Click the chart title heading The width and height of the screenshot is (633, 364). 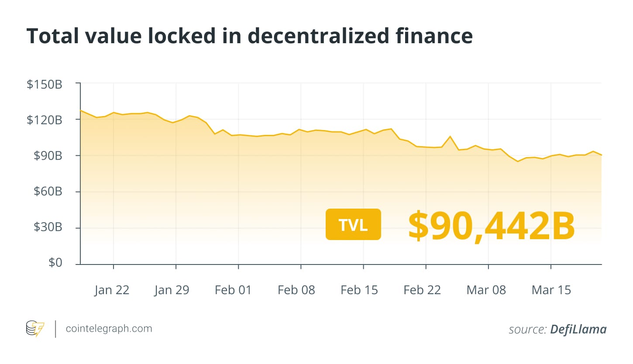coord(249,37)
